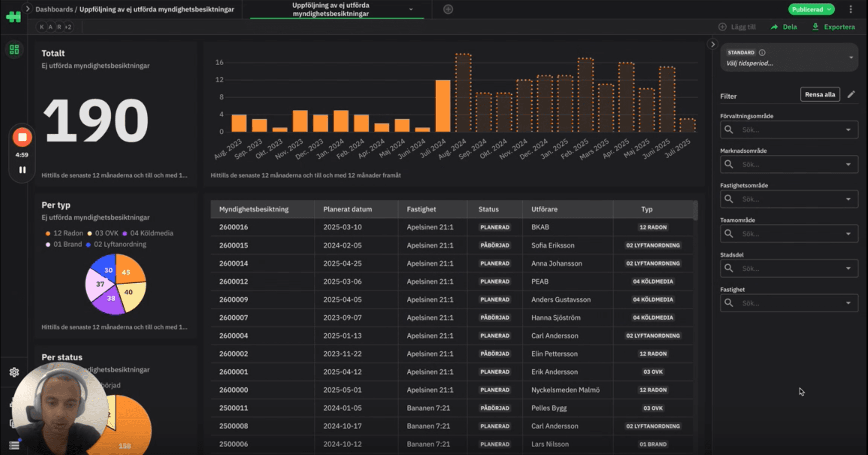Expand the Fastighet filter dropdown arrow

click(848, 303)
